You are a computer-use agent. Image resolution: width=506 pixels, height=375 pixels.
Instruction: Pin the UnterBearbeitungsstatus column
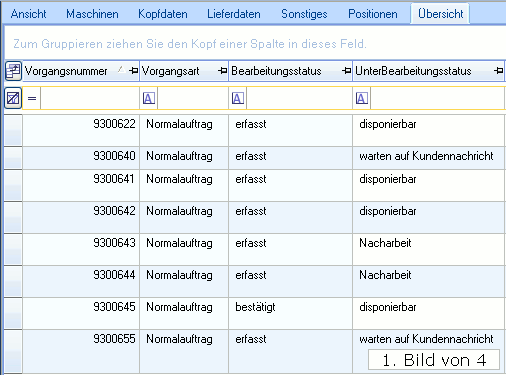coord(498,71)
